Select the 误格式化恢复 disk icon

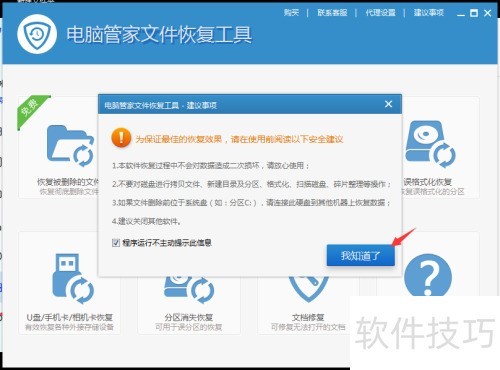(x=431, y=144)
